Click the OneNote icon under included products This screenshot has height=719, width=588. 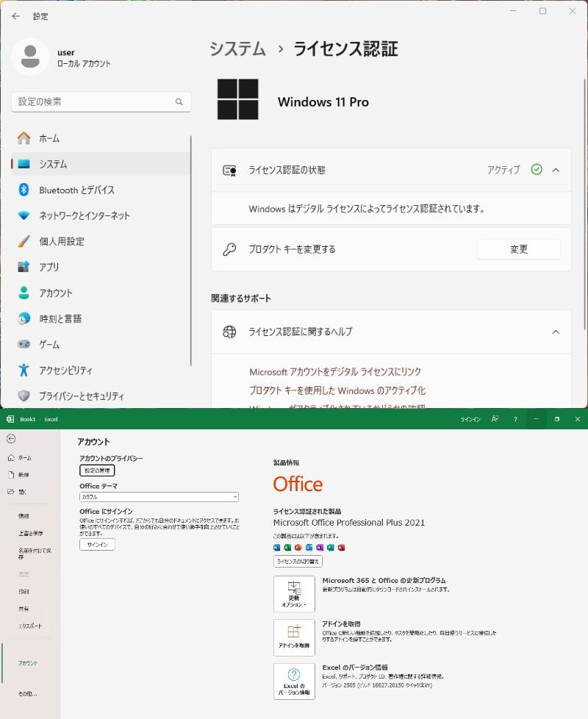(320, 548)
